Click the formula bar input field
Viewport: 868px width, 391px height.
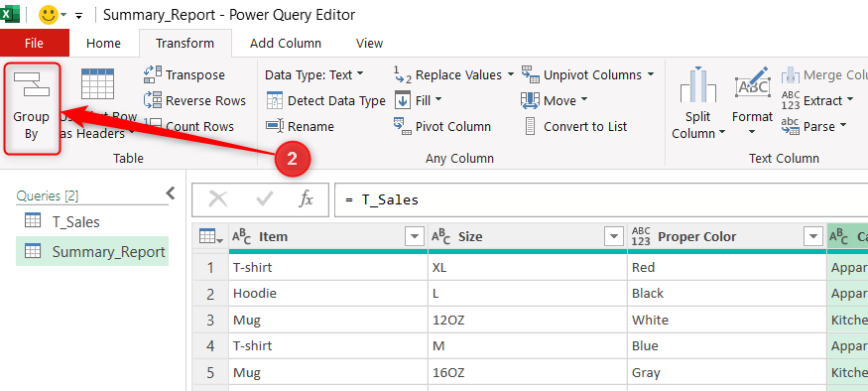tap(601, 199)
